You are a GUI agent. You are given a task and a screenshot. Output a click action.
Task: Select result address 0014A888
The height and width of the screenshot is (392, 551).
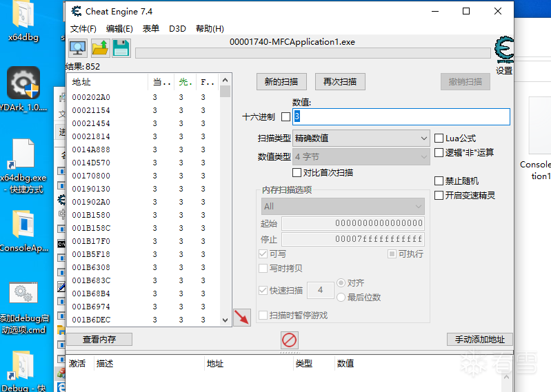91,149
